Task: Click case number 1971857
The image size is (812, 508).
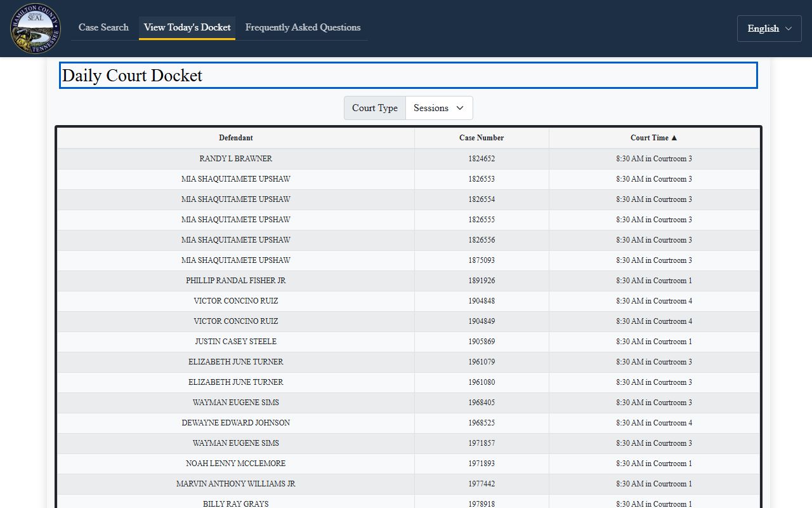Action: click(x=481, y=443)
